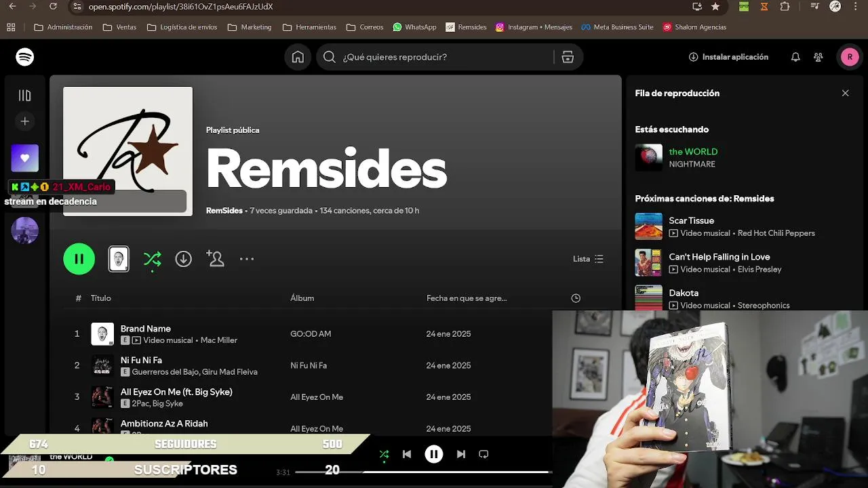Close the Fila de reproducción panel

click(x=845, y=94)
